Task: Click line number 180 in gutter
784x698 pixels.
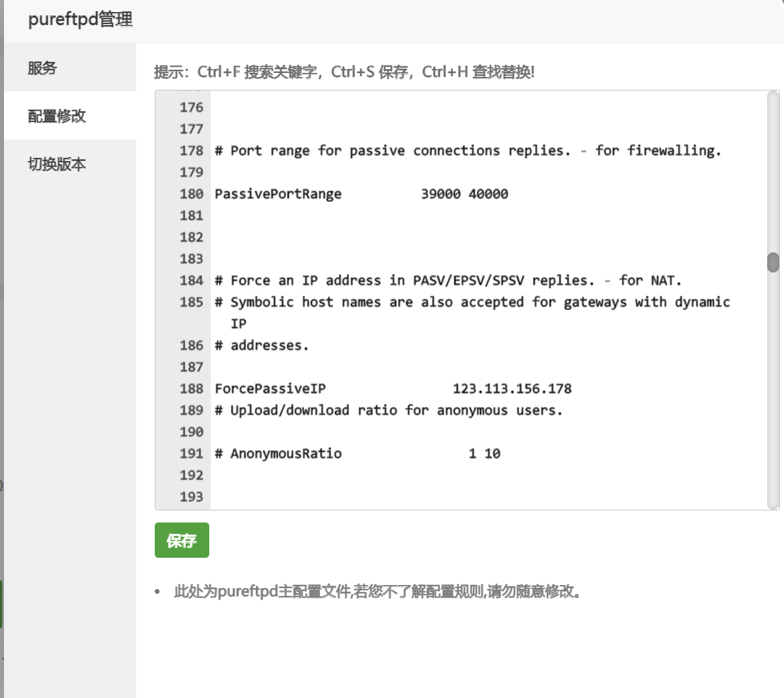Action: pos(192,194)
